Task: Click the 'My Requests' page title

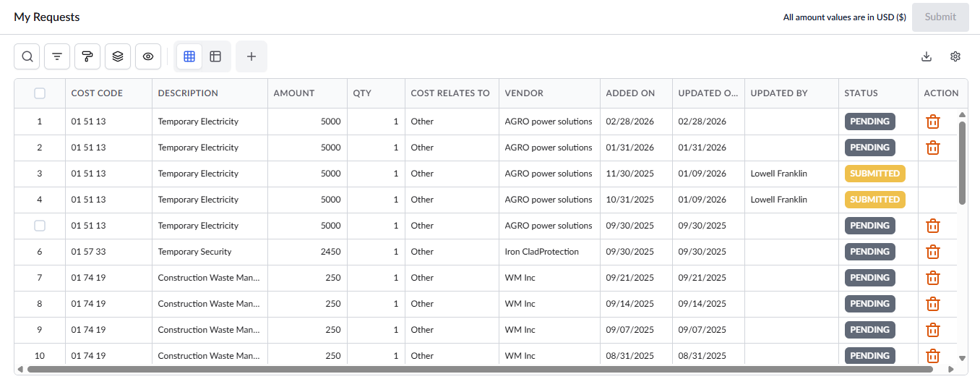Action: tap(47, 17)
